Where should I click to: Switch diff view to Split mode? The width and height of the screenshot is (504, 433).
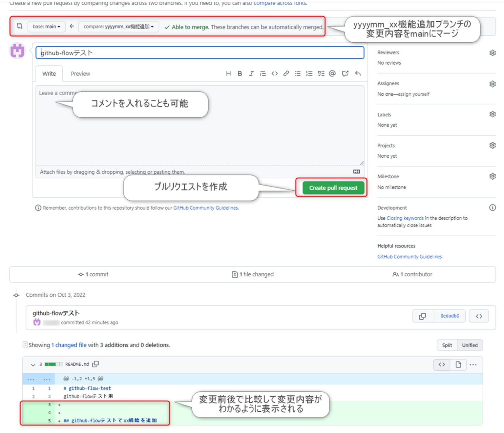point(447,345)
